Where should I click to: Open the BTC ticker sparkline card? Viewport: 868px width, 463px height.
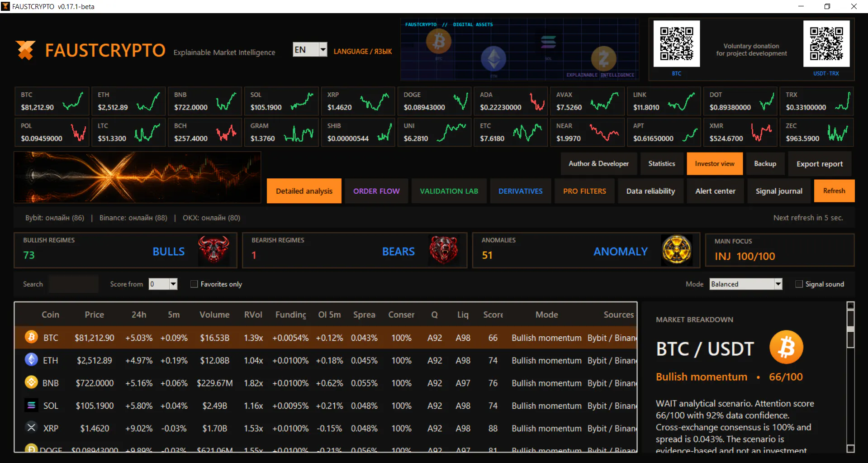pyautogui.click(x=52, y=101)
